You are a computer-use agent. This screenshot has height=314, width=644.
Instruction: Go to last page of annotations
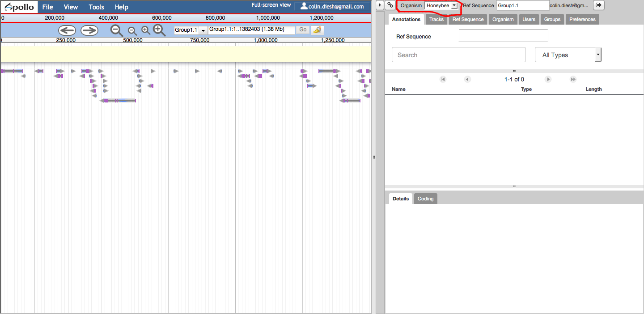coord(573,79)
